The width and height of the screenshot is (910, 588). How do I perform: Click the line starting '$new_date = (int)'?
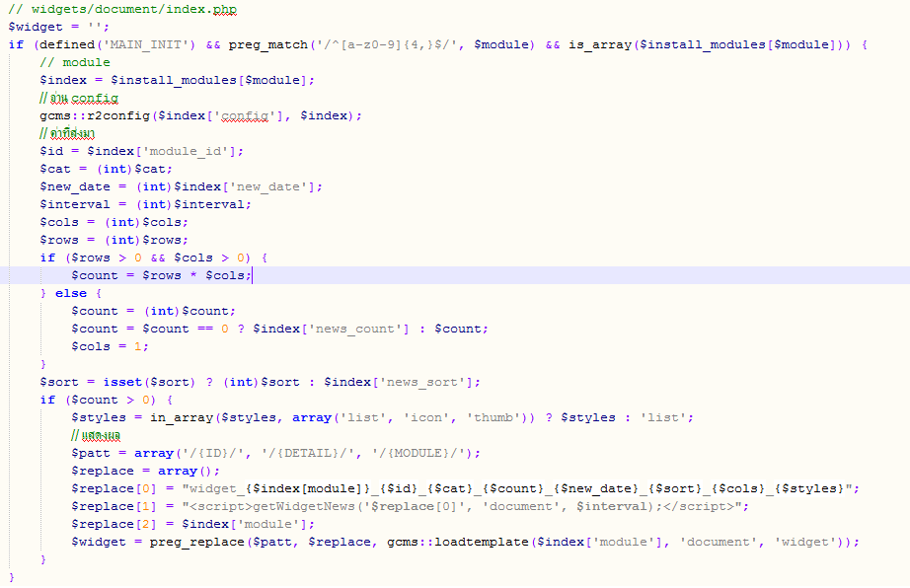pos(181,186)
